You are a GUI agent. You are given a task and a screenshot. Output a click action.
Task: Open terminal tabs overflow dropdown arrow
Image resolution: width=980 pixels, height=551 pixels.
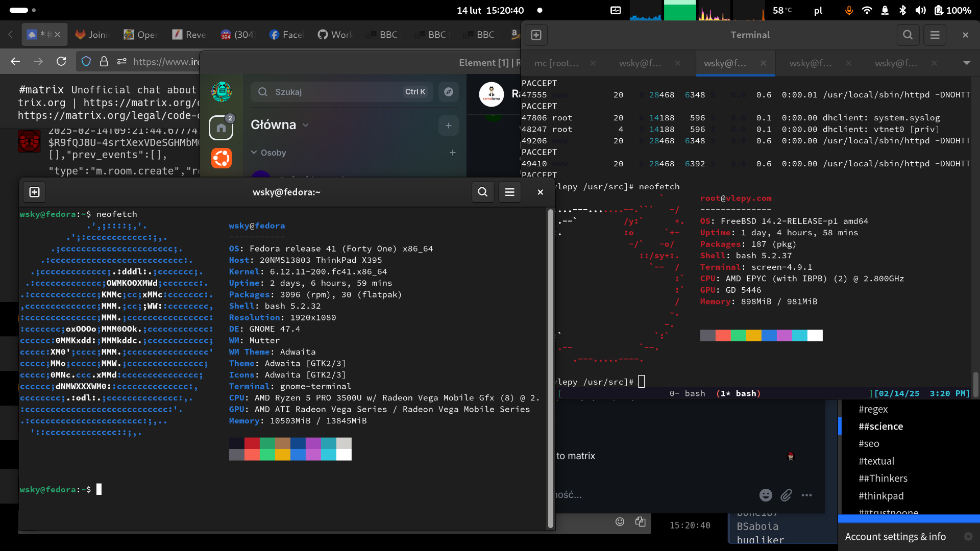966,63
